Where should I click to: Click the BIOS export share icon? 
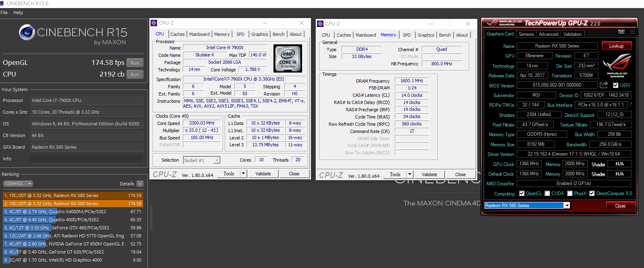603,85
